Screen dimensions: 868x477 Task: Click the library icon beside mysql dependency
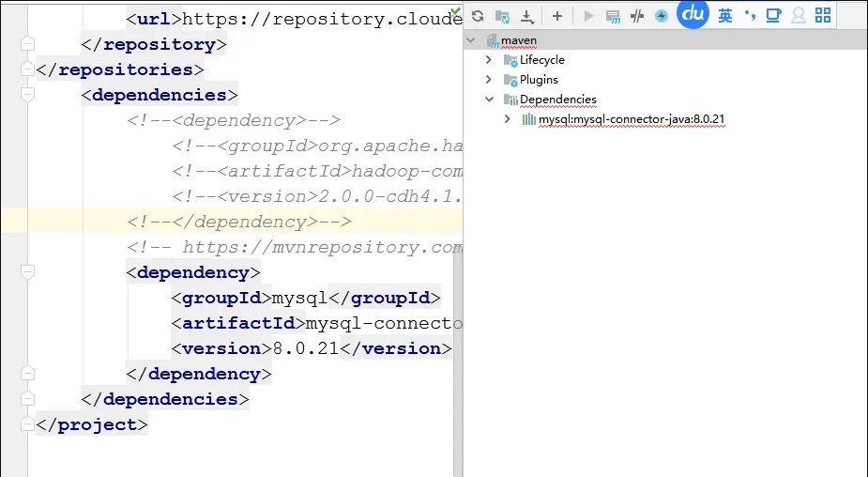coord(528,119)
